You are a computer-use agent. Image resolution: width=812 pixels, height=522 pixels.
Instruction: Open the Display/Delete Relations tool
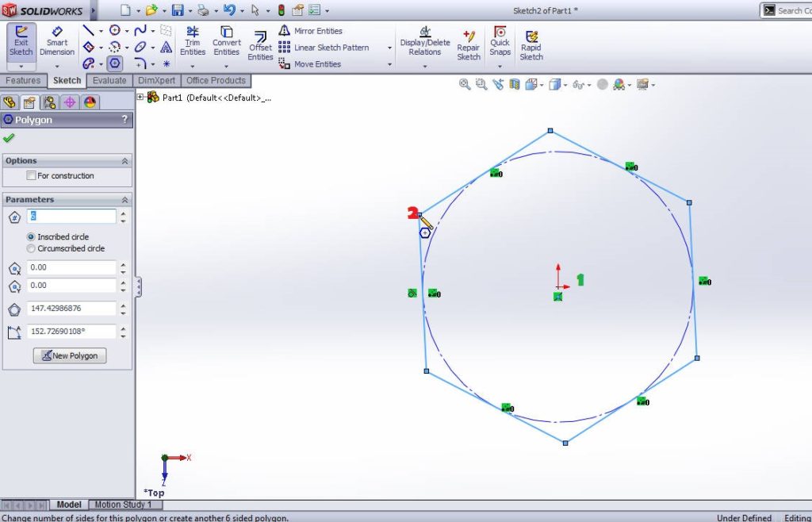coord(425,40)
